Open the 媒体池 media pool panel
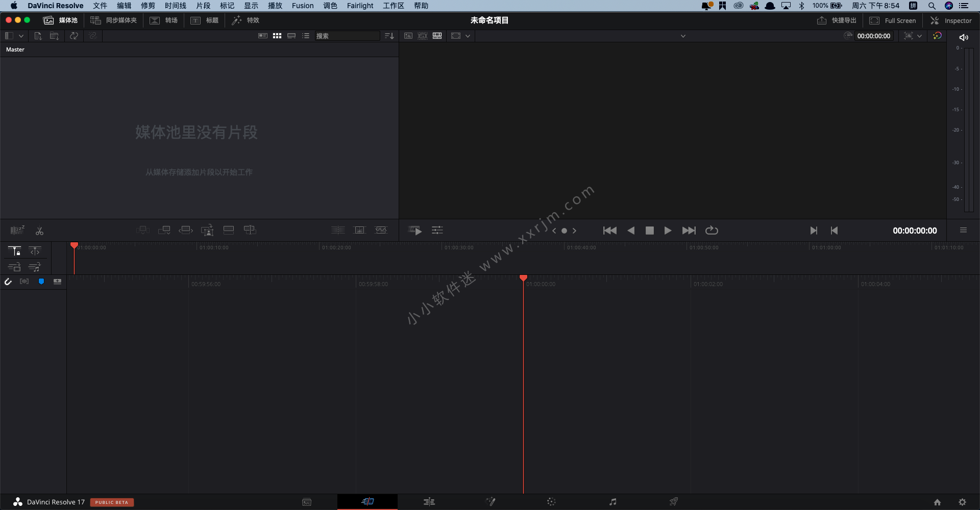 pos(61,20)
